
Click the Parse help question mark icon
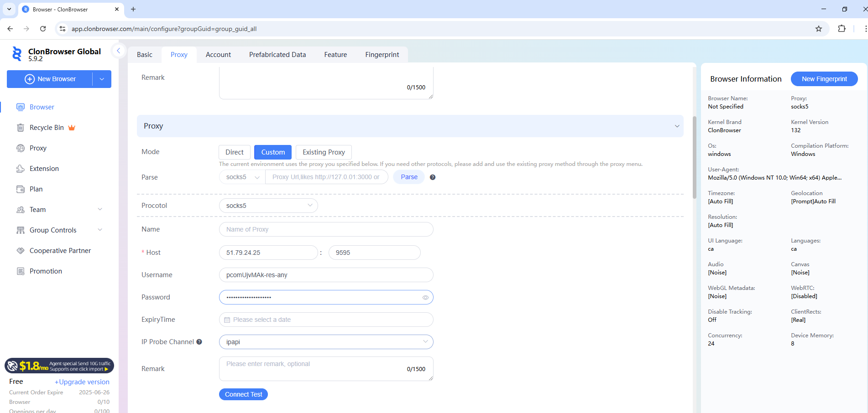pyautogui.click(x=433, y=177)
